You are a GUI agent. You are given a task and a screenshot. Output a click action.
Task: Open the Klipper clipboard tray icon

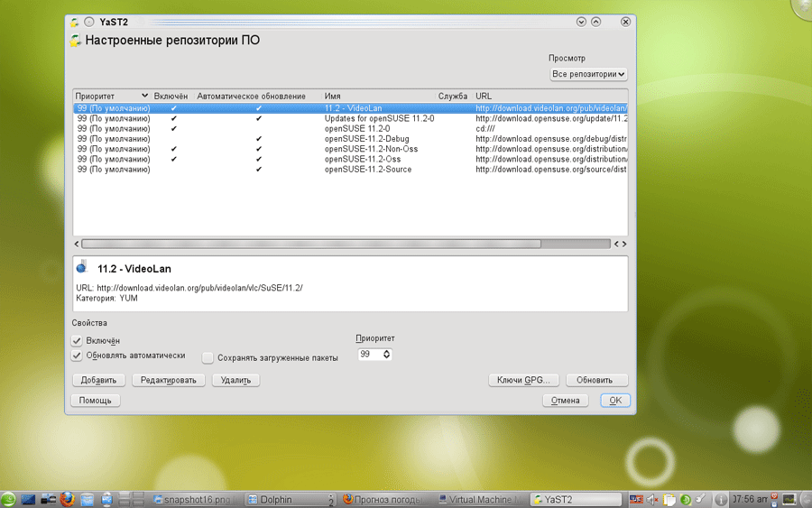click(x=669, y=499)
